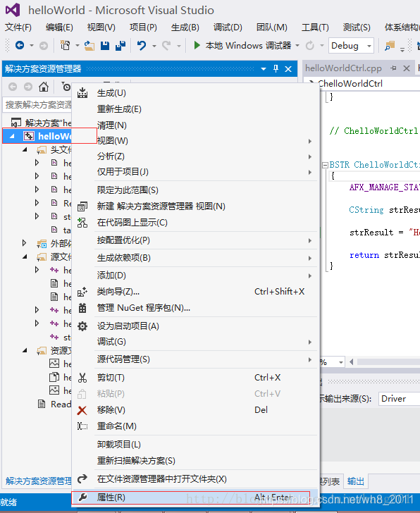Click the editor horizontal scrollbar left arrow

tap(352, 362)
